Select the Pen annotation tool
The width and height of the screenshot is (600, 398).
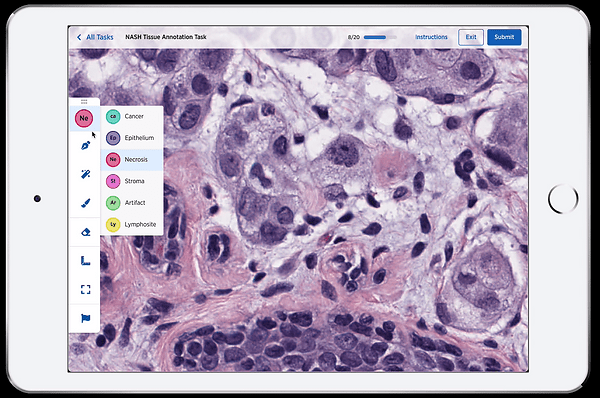coord(85,146)
